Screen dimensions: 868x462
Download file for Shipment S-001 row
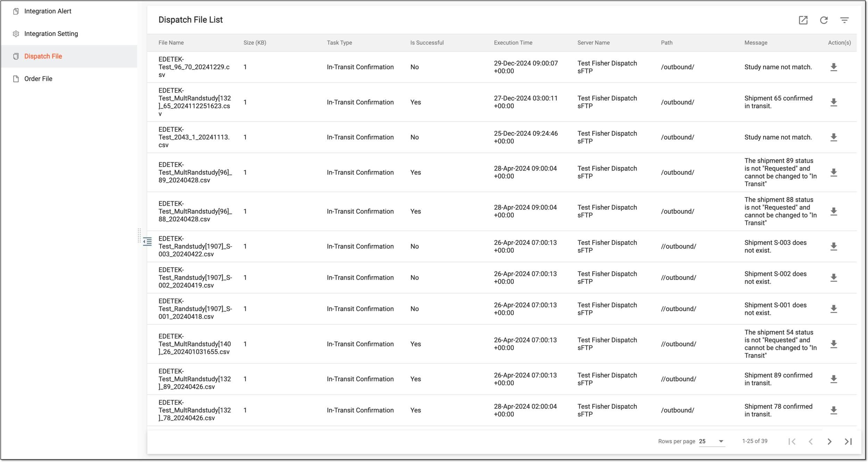(834, 309)
